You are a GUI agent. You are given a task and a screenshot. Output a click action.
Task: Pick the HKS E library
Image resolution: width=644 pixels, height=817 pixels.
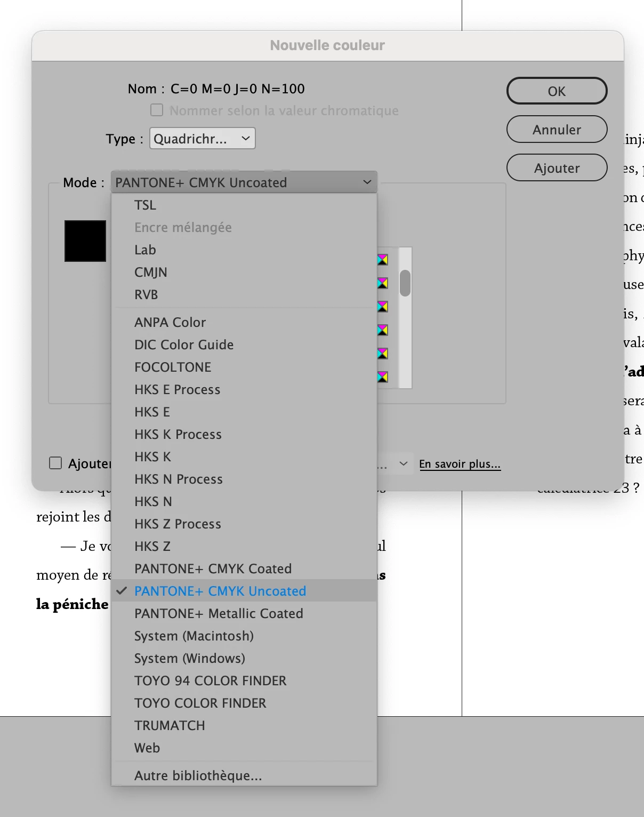[x=244, y=412]
